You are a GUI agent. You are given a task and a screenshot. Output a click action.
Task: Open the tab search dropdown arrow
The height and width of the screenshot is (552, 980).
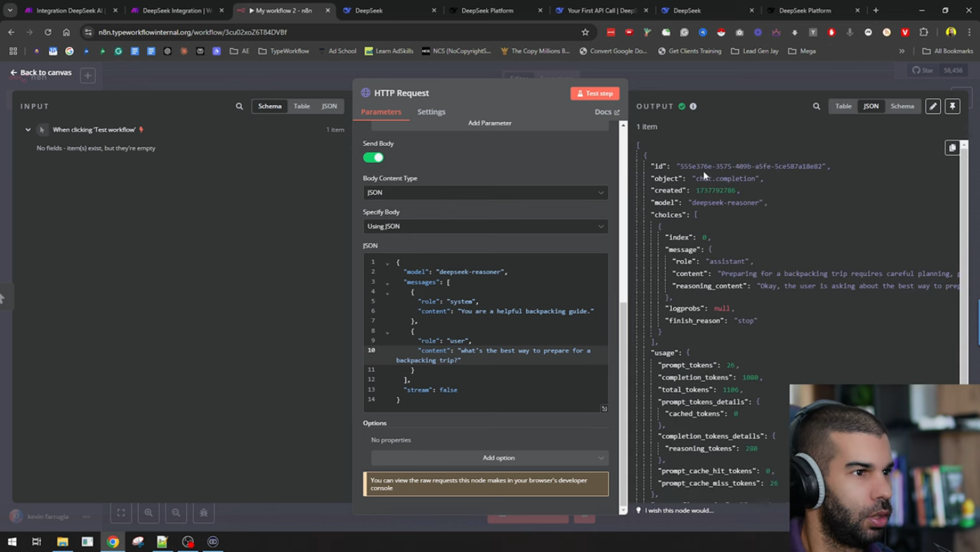[x=10, y=11]
